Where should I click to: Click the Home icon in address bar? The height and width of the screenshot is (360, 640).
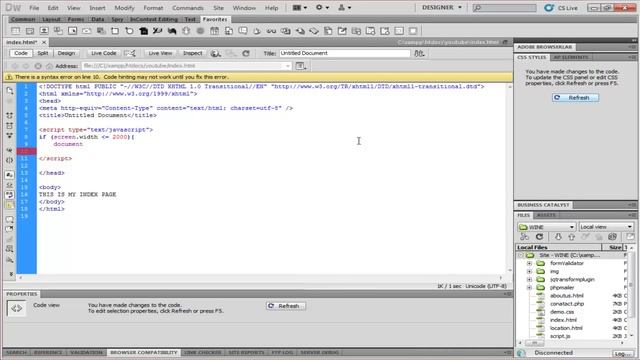[49, 66]
